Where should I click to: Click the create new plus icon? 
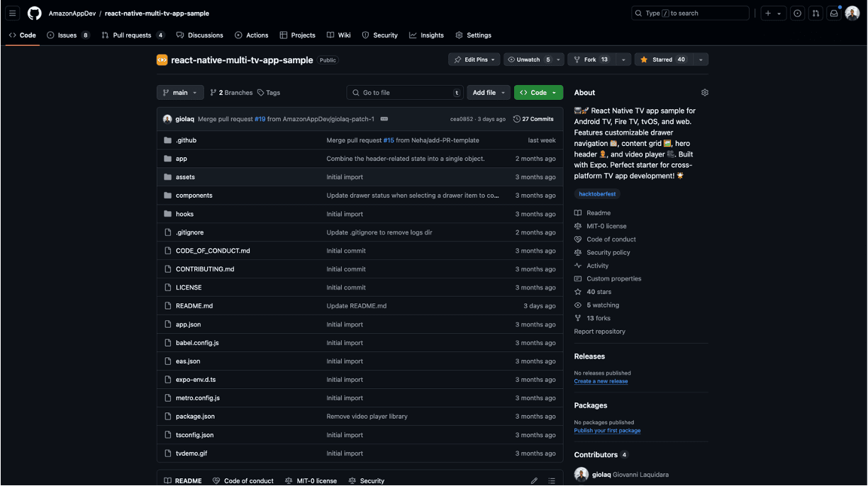point(768,13)
